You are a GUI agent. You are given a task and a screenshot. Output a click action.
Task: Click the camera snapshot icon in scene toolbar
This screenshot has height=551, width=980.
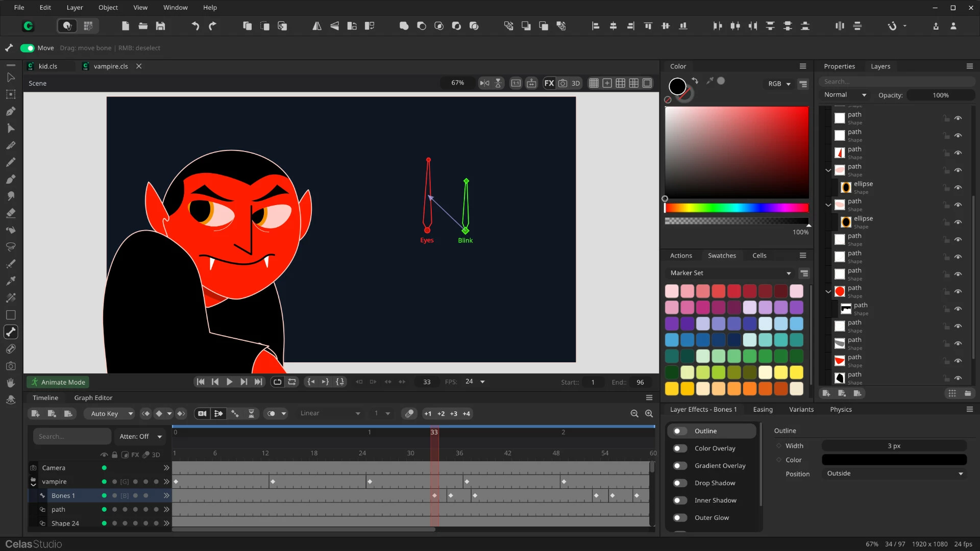[x=562, y=83]
